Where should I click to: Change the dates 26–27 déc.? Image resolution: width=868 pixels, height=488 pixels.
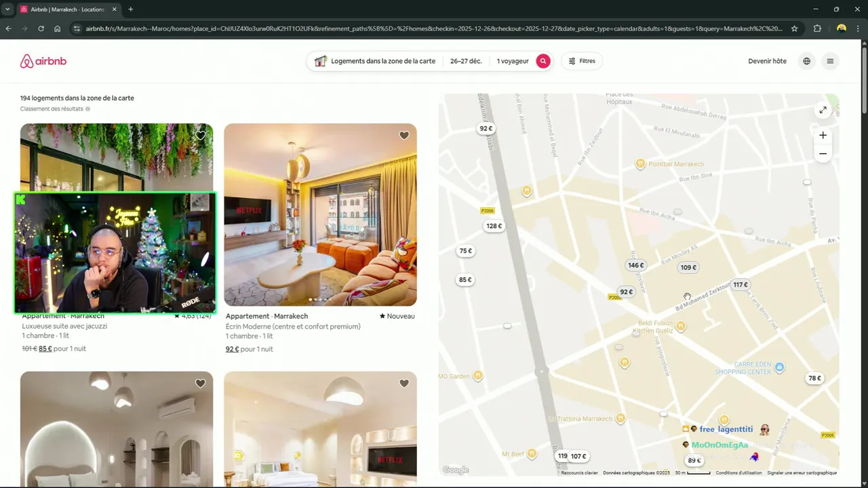point(466,61)
